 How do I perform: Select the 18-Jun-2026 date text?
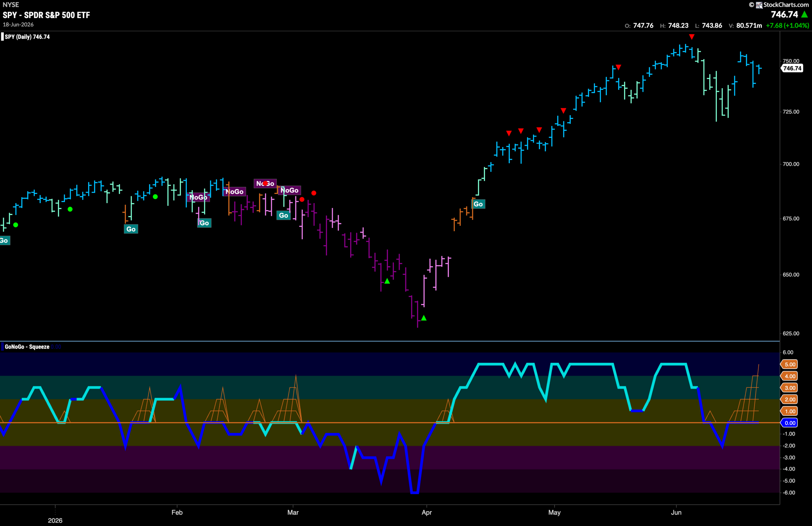tap(18, 24)
